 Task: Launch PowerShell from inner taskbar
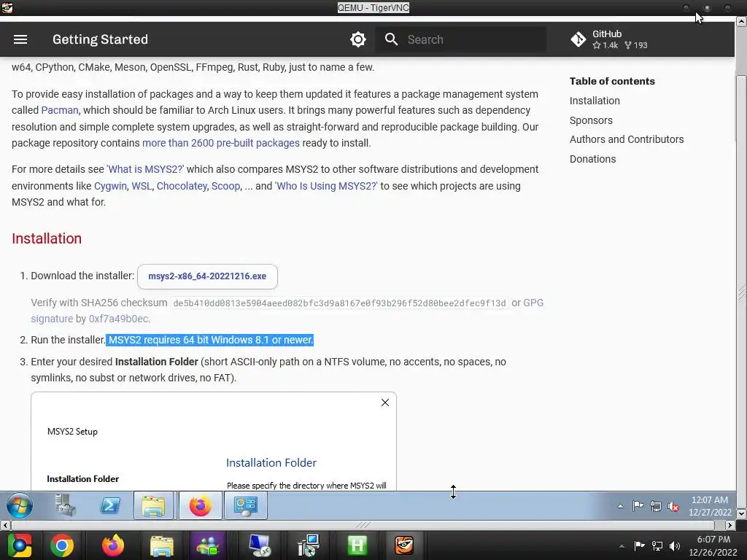(x=109, y=506)
